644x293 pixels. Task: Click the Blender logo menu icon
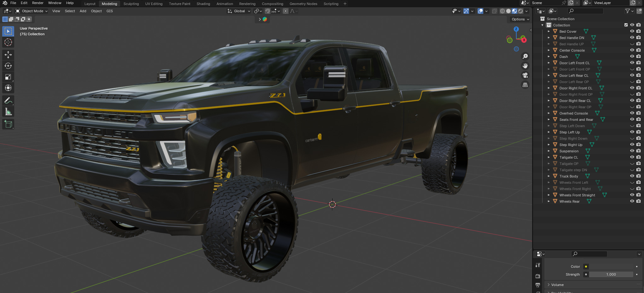pyautogui.click(x=5, y=3)
